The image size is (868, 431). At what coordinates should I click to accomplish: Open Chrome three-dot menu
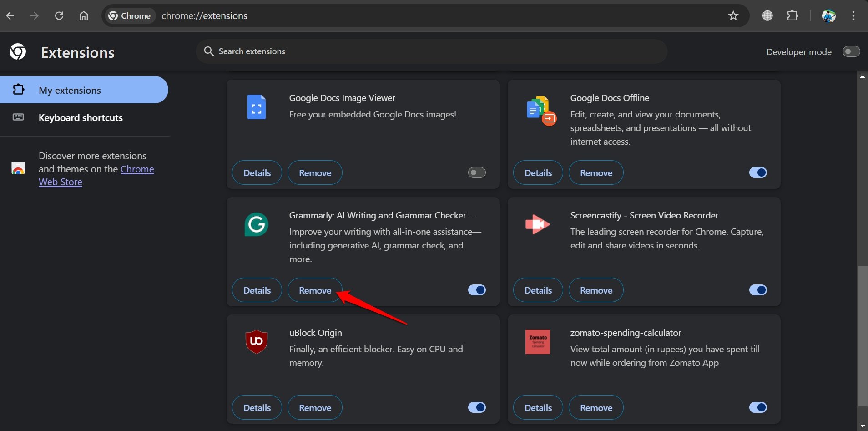coord(853,16)
